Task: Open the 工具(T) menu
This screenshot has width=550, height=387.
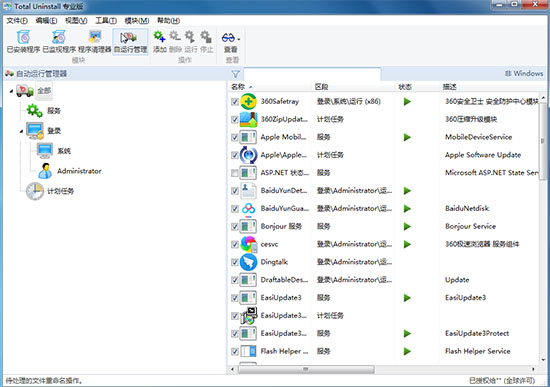Action: (106, 21)
